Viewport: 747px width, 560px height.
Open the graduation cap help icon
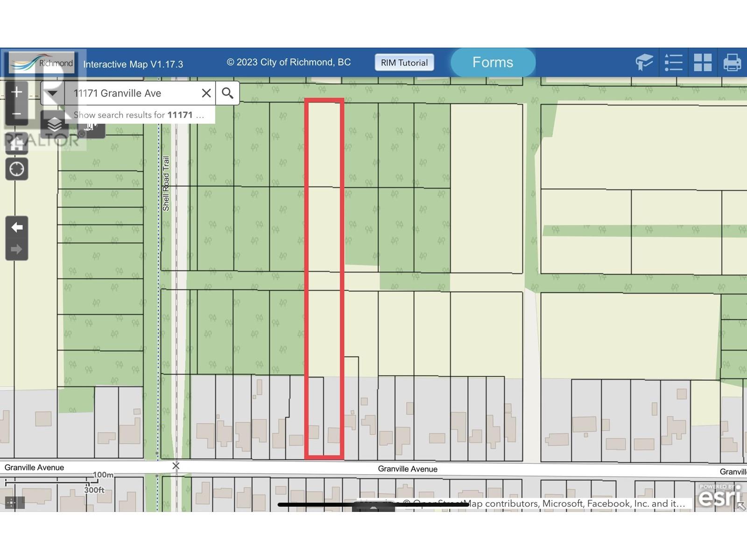click(644, 62)
